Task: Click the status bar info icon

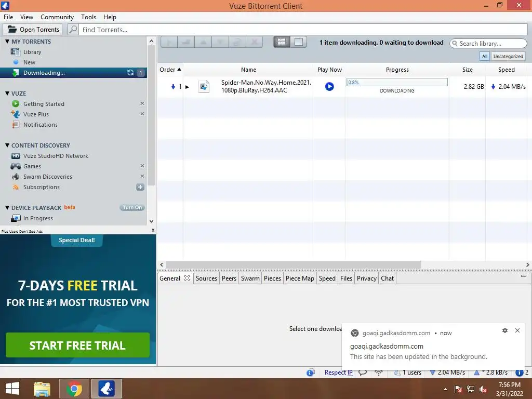Action: tap(311, 373)
